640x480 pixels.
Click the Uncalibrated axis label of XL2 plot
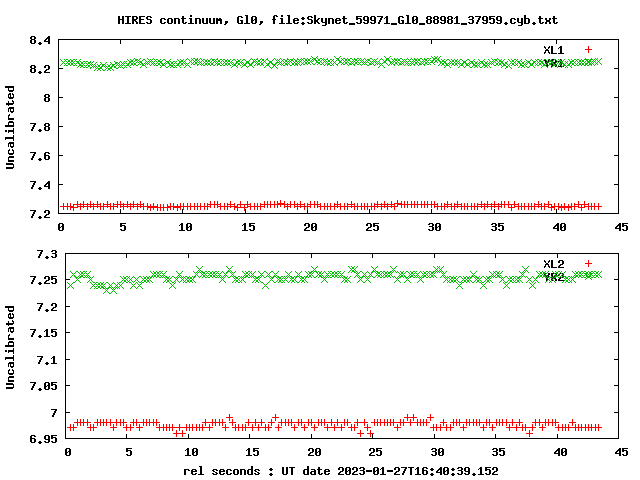(x=10, y=347)
